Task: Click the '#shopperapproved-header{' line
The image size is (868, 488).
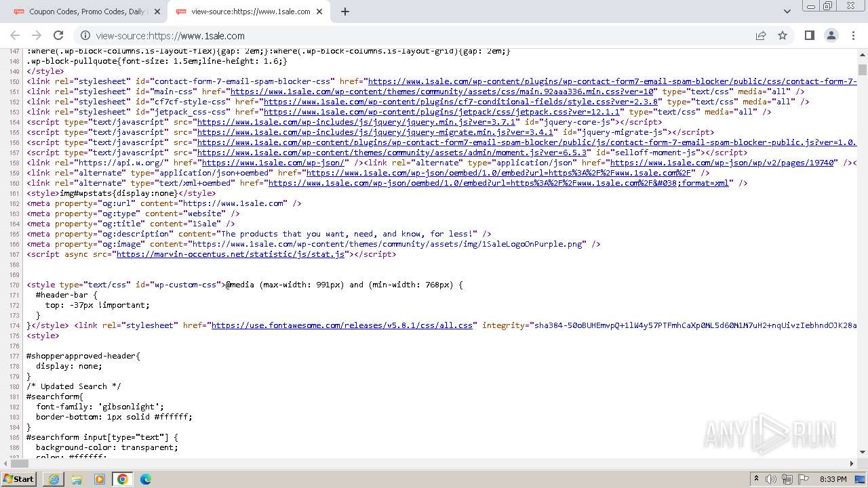Action: [83, 356]
